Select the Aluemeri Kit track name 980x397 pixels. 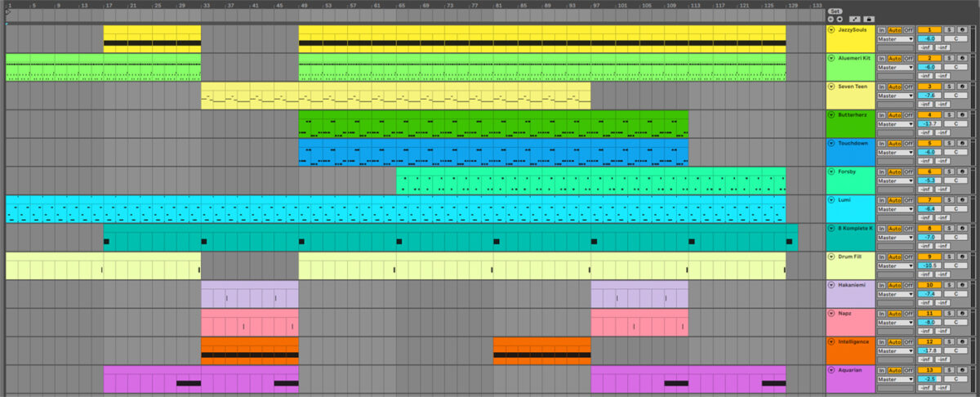854,58
